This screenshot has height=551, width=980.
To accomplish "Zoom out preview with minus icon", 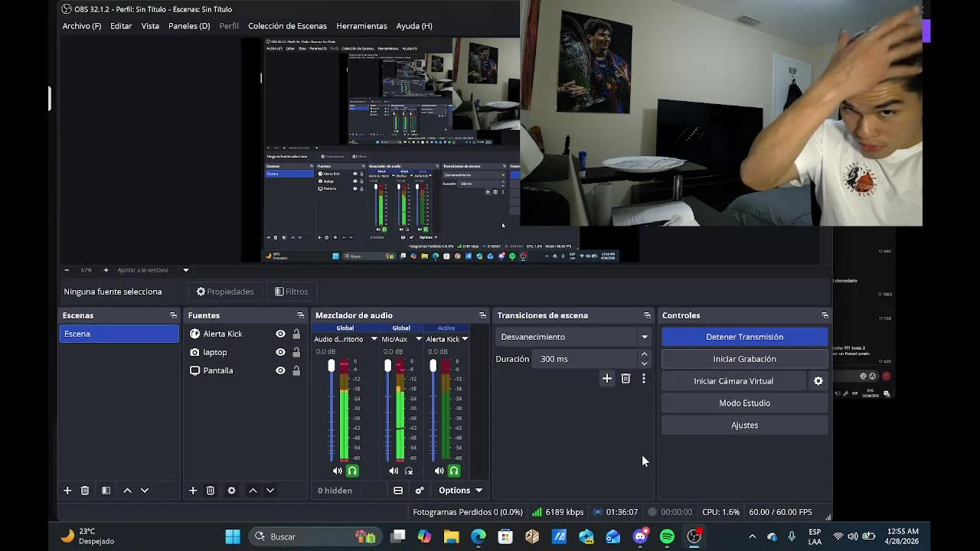I will coord(67,270).
